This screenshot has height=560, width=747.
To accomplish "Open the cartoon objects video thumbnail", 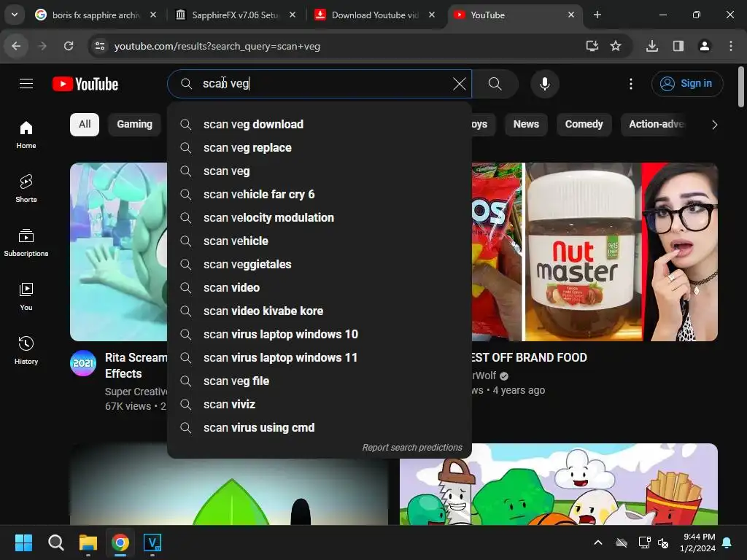I will pos(558,484).
